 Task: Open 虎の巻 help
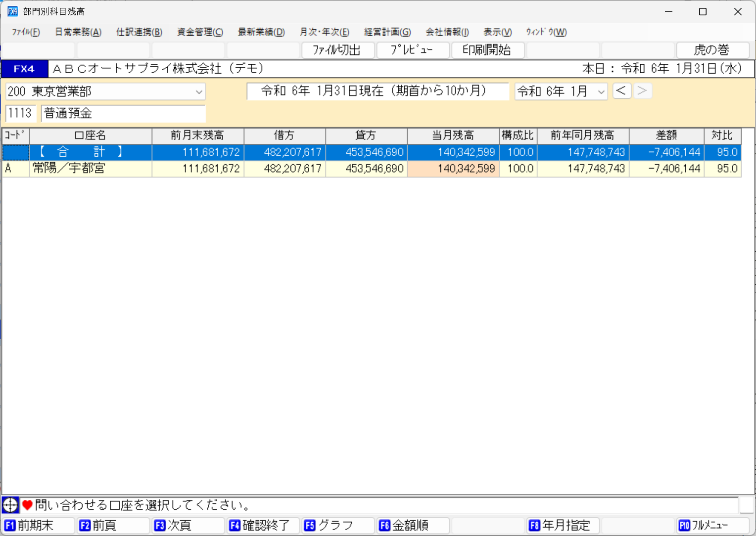(x=712, y=50)
